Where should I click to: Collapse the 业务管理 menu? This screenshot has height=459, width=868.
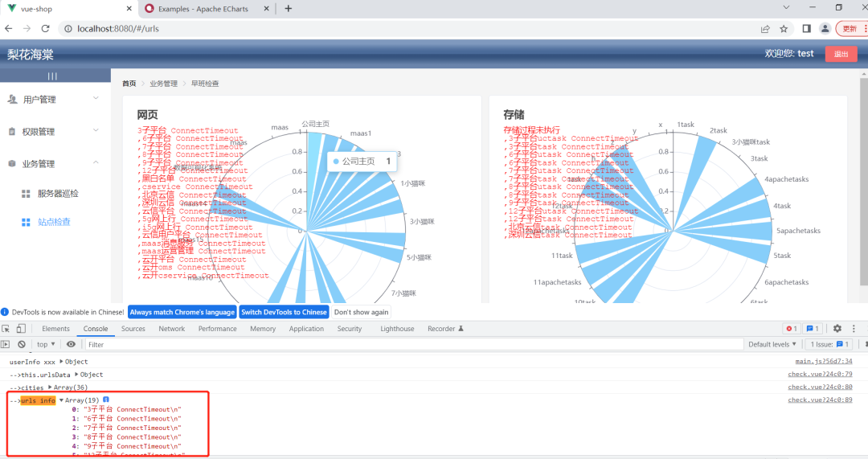click(x=55, y=163)
